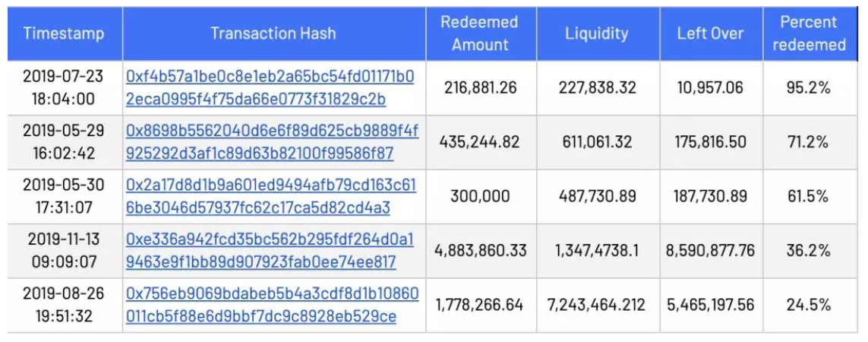Open transaction hash starting with 0x756eb9069bda
The width and height of the screenshot is (868, 342).
coord(273,304)
